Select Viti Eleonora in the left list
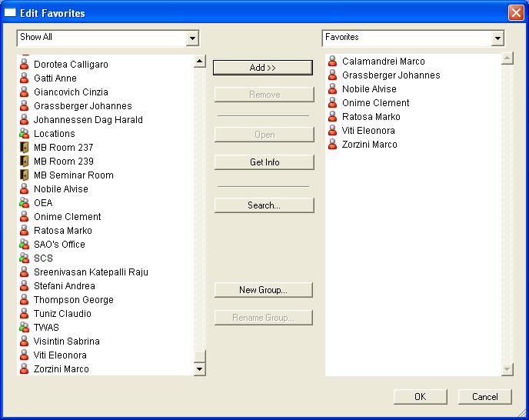 [60, 355]
